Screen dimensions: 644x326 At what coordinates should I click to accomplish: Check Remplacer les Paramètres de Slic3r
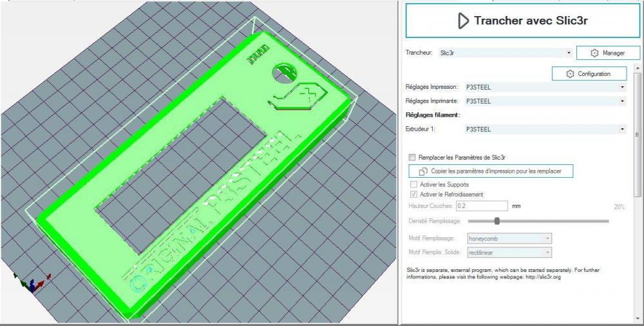tap(412, 157)
